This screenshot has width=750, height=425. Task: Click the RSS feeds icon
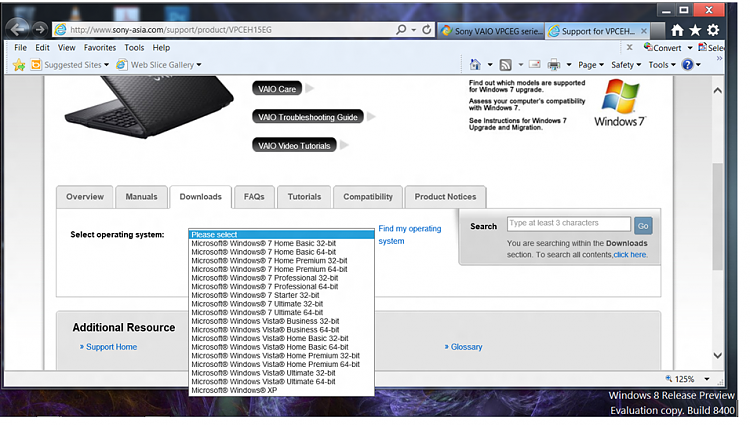(x=506, y=65)
